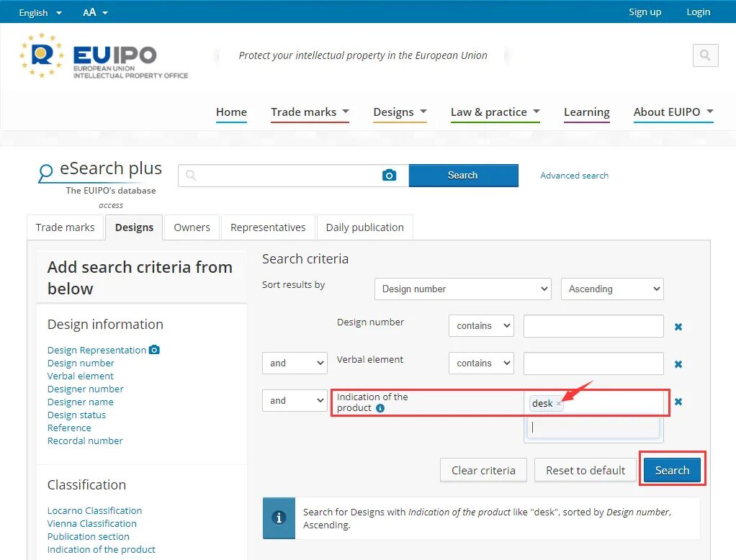Click the text entry box under the desk tag
This screenshot has height=560, width=736.
point(593,428)
